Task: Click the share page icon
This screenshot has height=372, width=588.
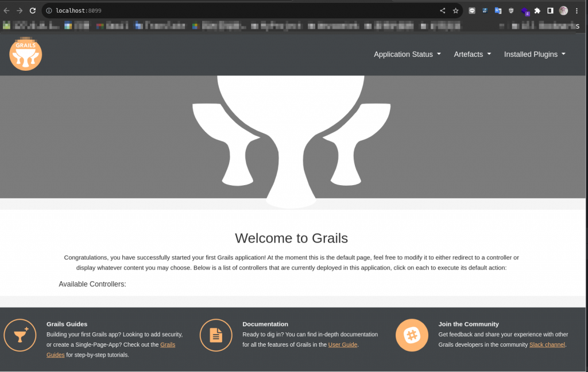Action: click(x=443, y=10)
